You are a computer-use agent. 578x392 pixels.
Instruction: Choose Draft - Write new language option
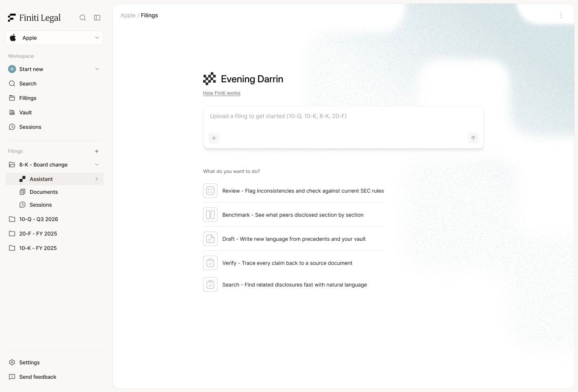(293, 239)
